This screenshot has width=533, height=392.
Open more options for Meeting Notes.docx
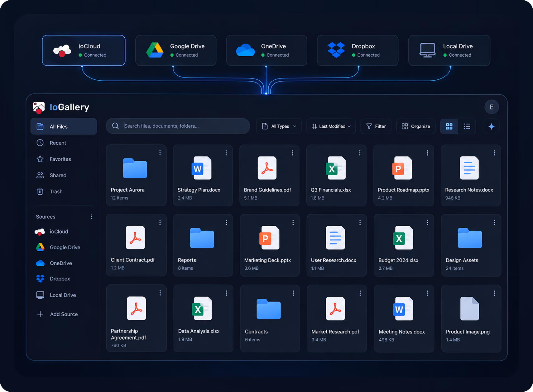click(x=427, y=293)
